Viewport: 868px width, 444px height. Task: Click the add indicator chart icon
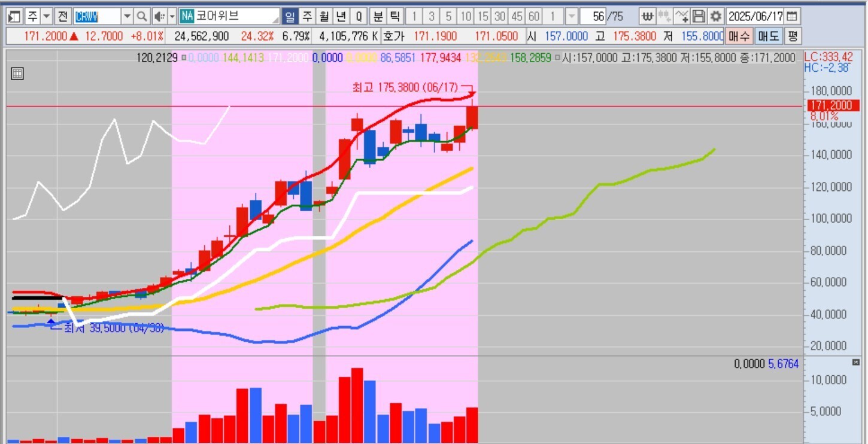point(681,16)
